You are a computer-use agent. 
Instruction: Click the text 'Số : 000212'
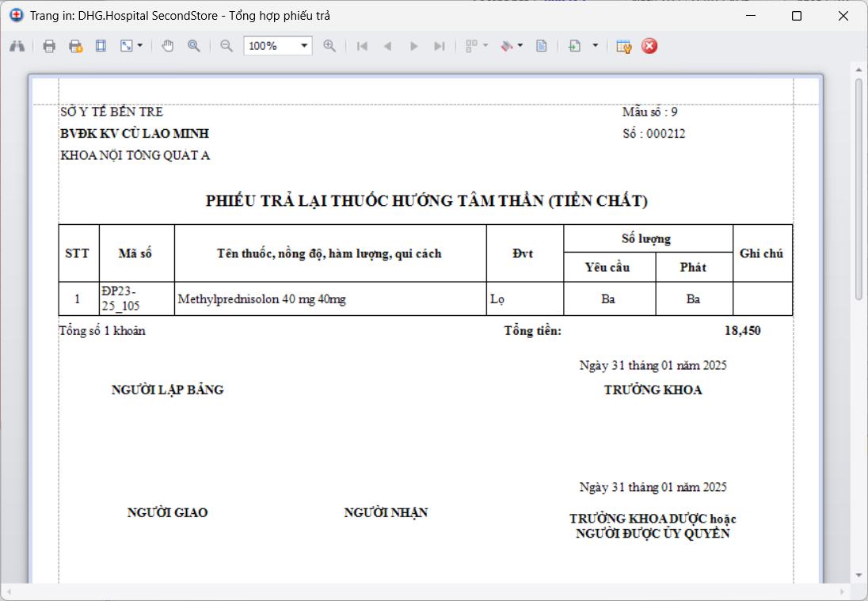653,133
